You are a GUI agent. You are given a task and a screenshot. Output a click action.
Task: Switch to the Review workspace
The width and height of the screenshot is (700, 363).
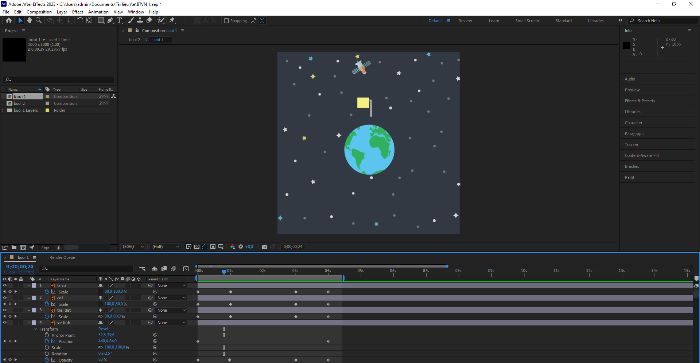coord(465,21)
